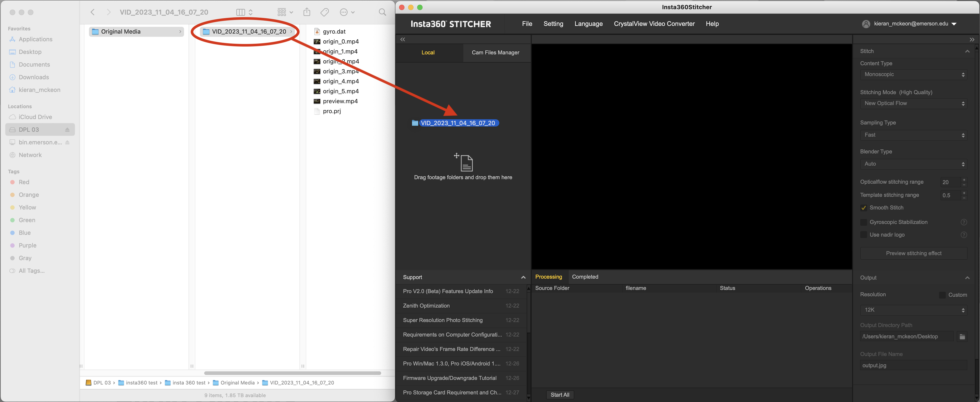Screen dimensions: 980x402
Task: Open the Setting menu
Action: pyautogui.click(x=553, y=24)
